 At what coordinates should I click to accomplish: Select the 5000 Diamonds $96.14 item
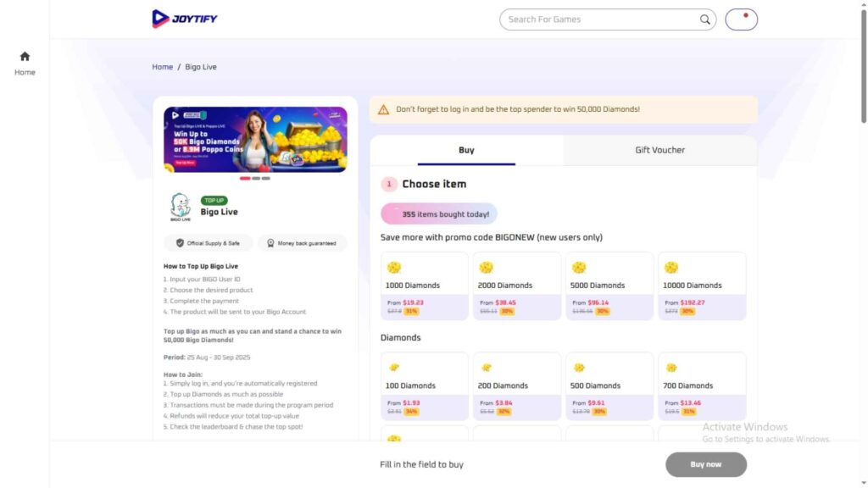(609, 286)
